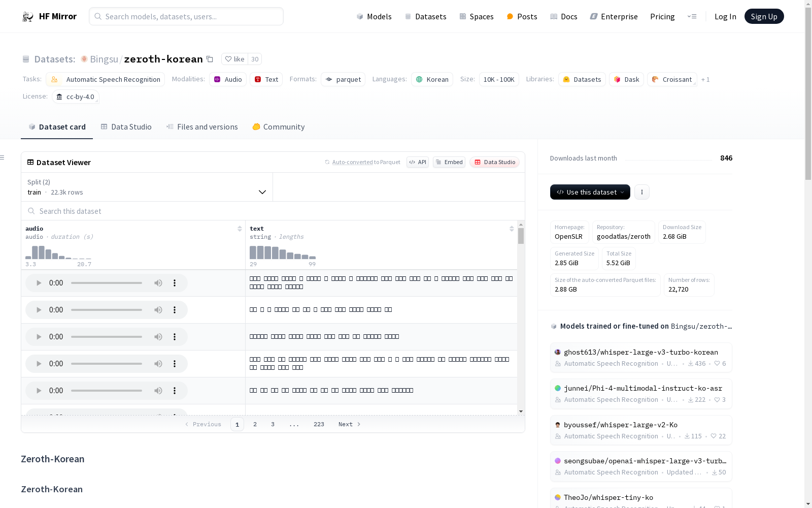
Task: Go to the Pricing page
Action: (662, 16)
